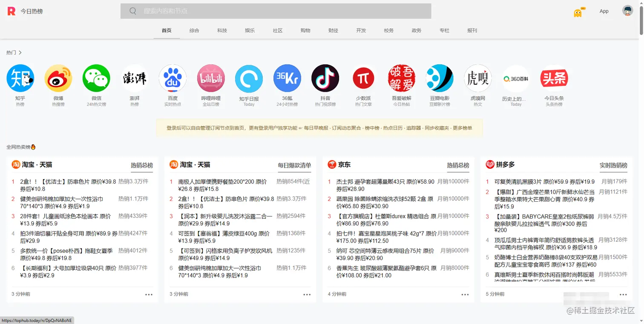The image size is (644, 324).
Task: Open more options on 京东 card
Action: [465, 295]
